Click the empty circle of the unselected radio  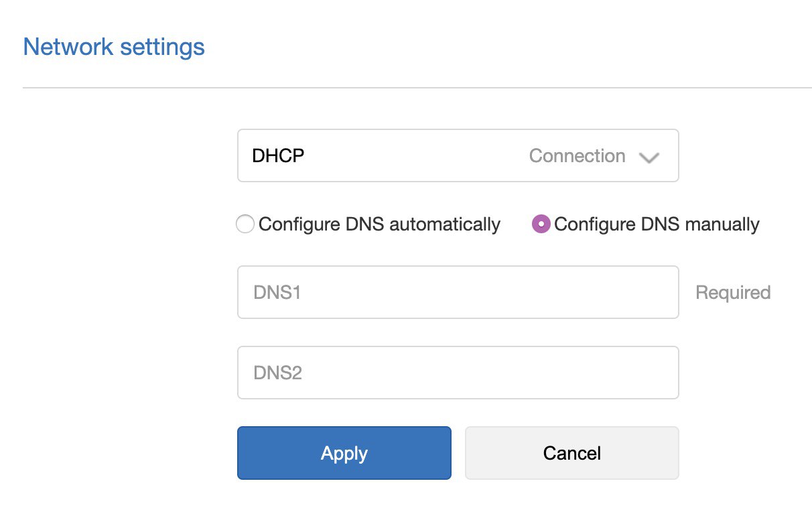245,224
